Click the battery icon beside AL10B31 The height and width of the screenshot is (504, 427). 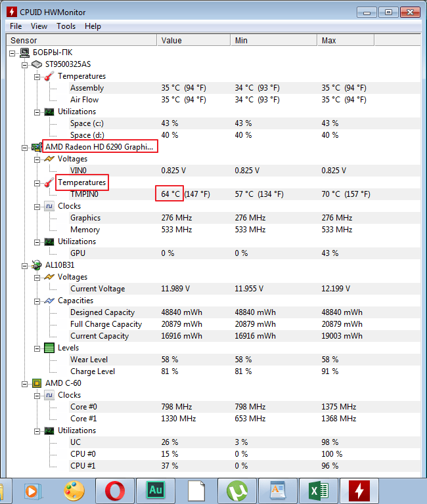(37, 265)
